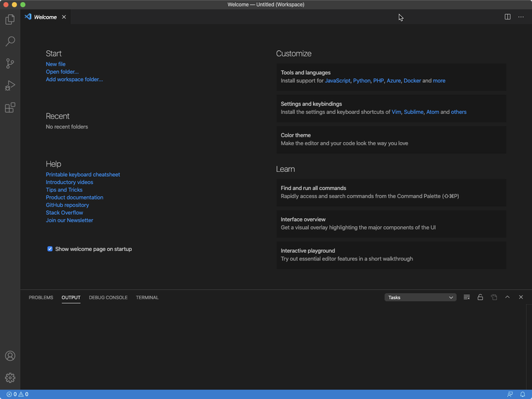This screenshot has height=399, width=532.
Task: Open the Source Control view
Action: (10, 64)
